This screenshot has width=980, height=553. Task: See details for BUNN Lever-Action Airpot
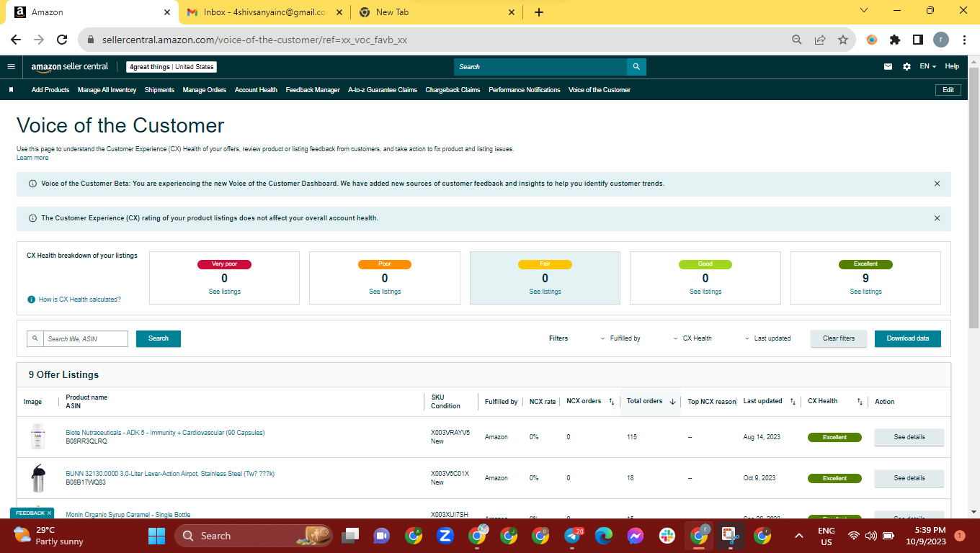click(x=909, y=478)
